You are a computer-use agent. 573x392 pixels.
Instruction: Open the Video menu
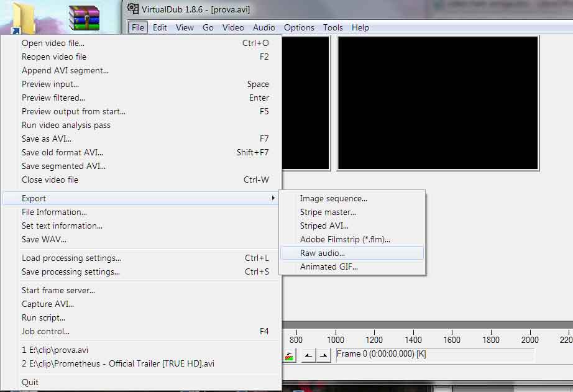coord(233,27)
